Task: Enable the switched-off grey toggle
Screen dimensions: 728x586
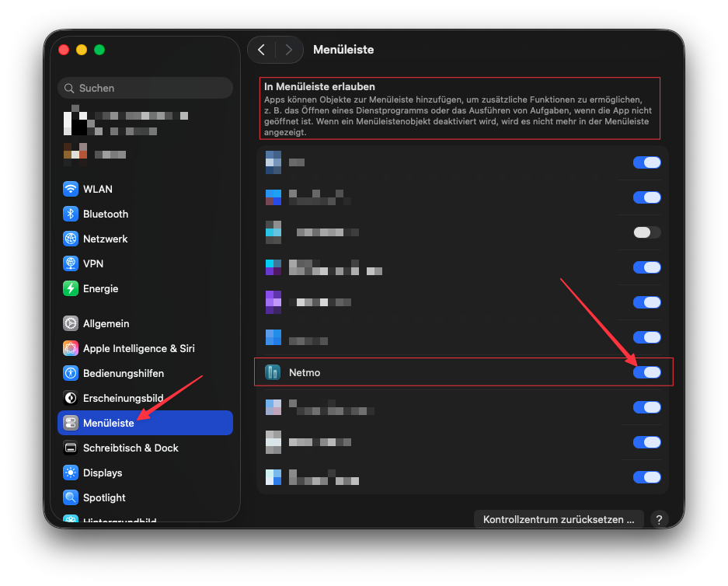Action: point(646,232)
